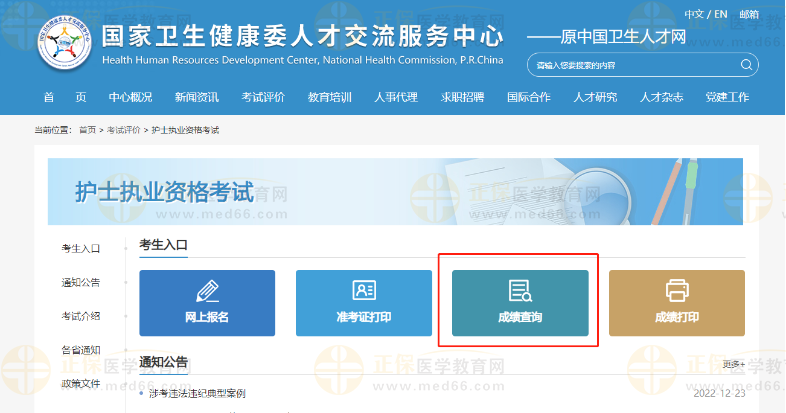
Task: Open 成绩查询 score inquiry tile
Action: click(520, 302)
